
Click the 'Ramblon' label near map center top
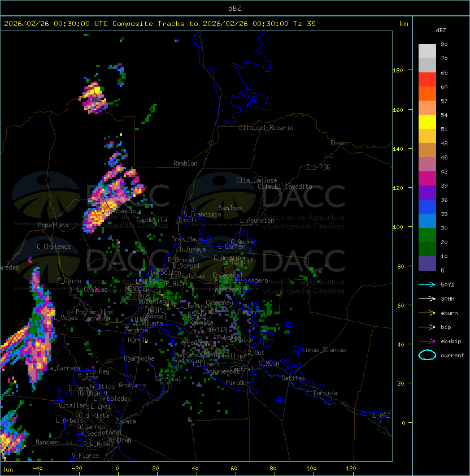(185, 163)
